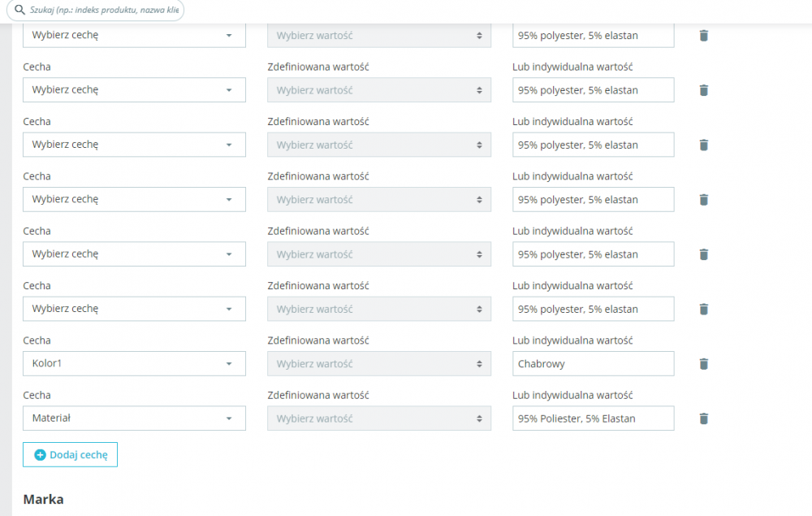Click the Cecha label above Kolor1
This screenshot has width=812, height=516.
[x=37, y=340]
